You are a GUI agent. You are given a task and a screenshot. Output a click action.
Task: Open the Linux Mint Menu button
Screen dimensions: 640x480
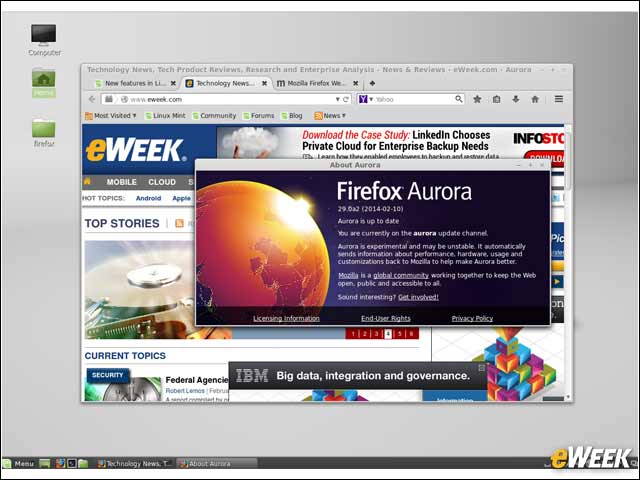pyautogui.click(x=19, y=463)
